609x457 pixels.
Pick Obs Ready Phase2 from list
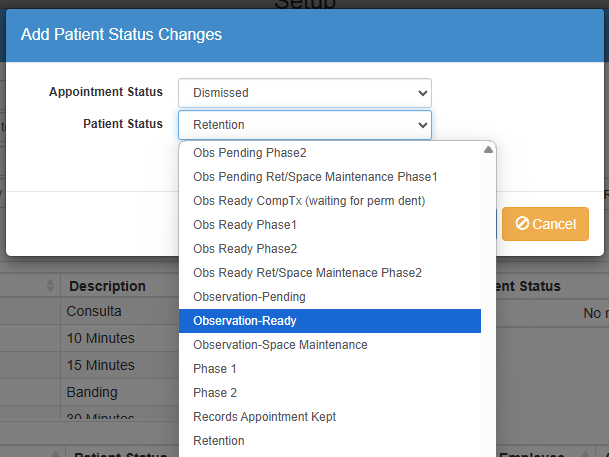[x=330, y=248]
